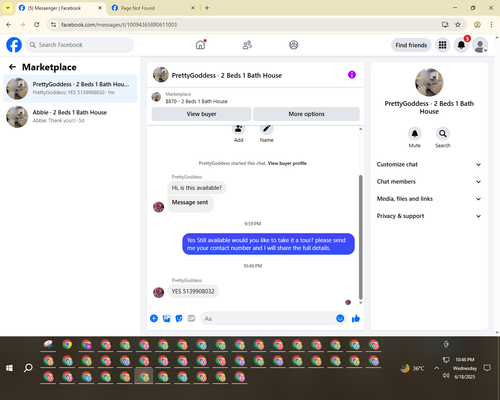
Task: Open the Friends icon in top navigation
Action: pos(247,45)
